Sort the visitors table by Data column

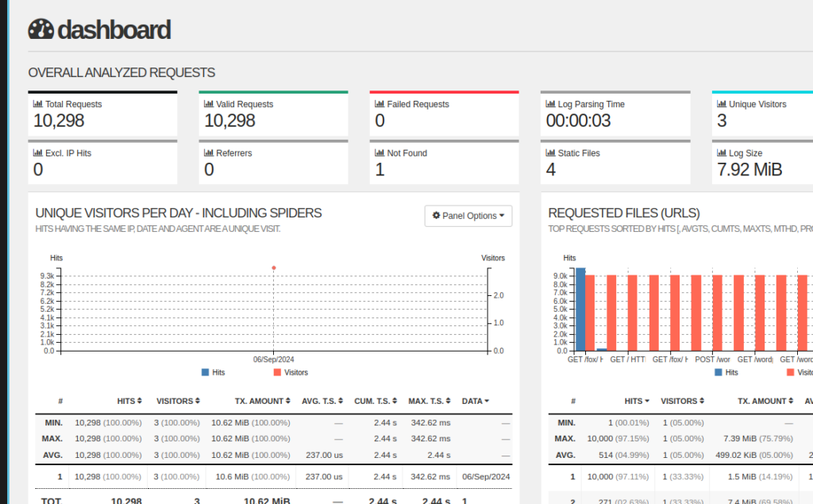475,401
